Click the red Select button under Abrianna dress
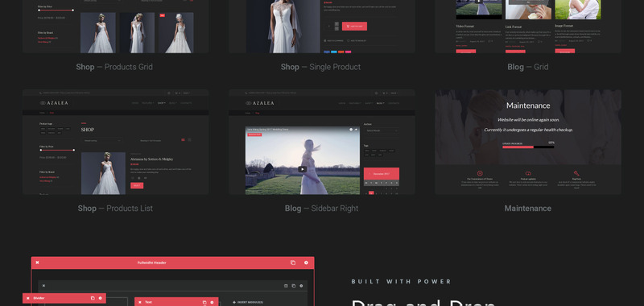Image resolution: width=644 pixels, height=306 pixels. point(137,186)
